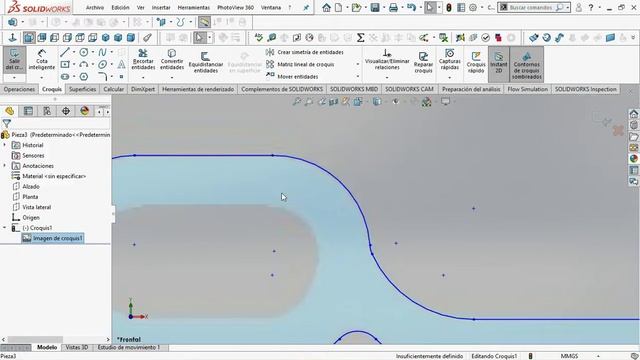This screenshot has width=640, height=360.
Task: Open Capturas rápidas tool
Action: pos(449,60)
